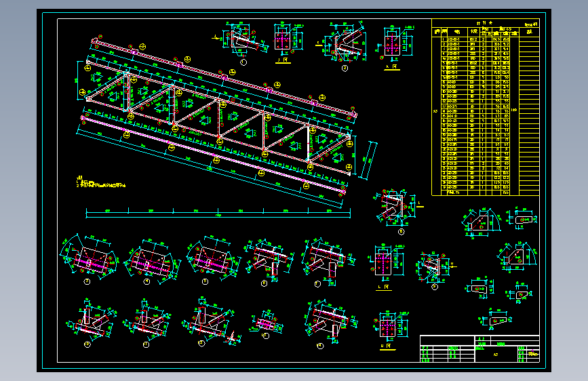Viewport: 588px width, 381px height.
Task: Click the material table title header
Action: (x=485, y=23)
